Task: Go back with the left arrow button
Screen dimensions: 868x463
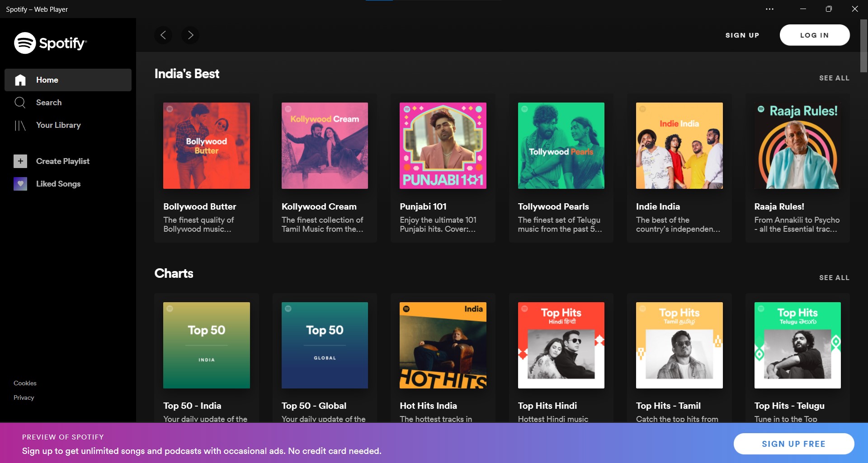Action: point(163,35)
